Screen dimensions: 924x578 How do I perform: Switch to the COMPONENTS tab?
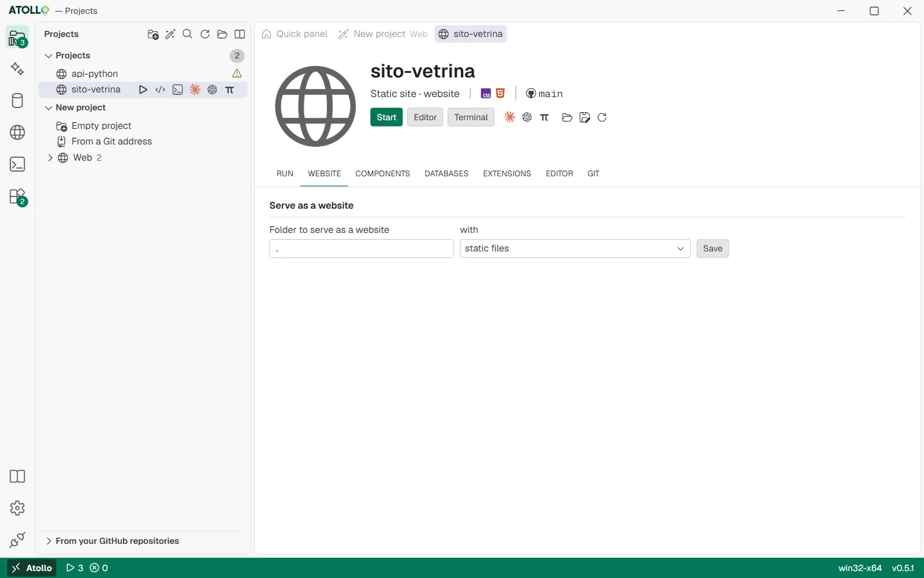(382, 173)
